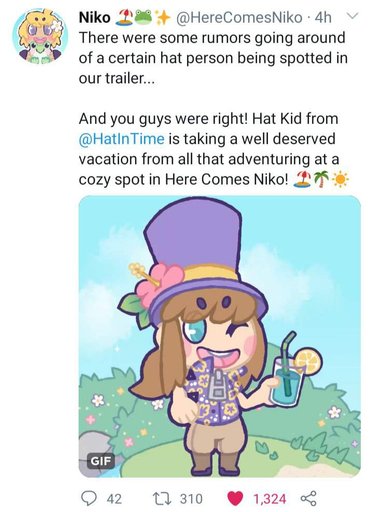Open the Niko display name
373x512 pixels.
[94, 17]
